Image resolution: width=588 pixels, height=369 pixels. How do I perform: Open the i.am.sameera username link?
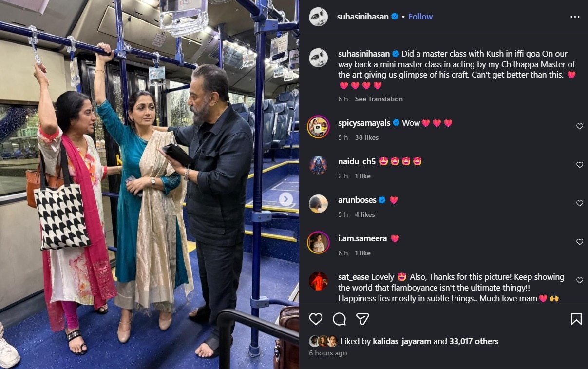click(x=362, y=238)
